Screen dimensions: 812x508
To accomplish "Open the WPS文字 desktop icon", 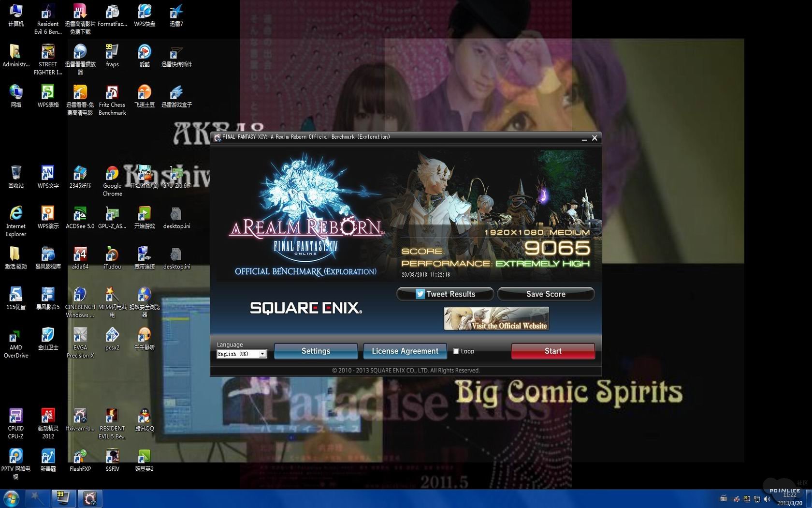I will pos(48,177).
